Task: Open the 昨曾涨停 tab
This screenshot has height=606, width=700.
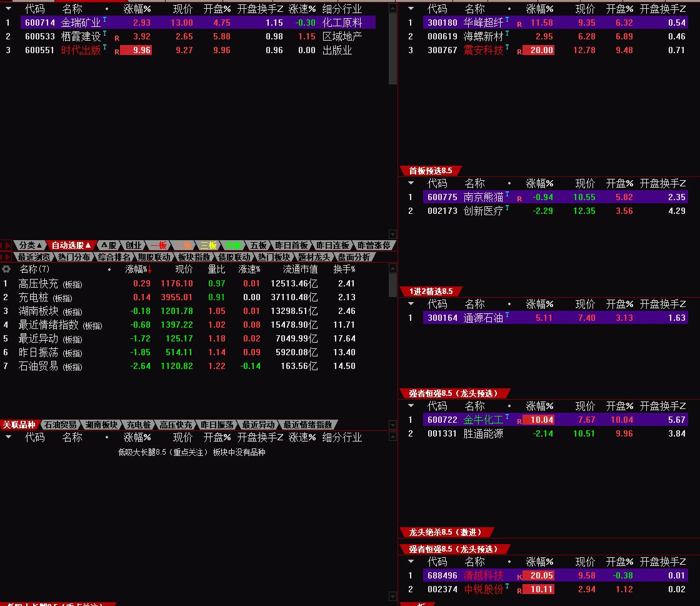Action: coord(374,245)
